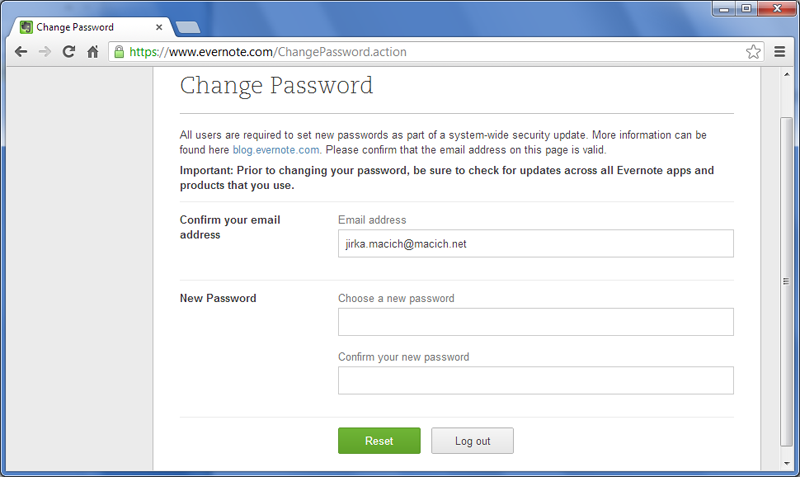800x477 pixels.
Task: Click the Confirm your new password field
Action: point(536,381)
